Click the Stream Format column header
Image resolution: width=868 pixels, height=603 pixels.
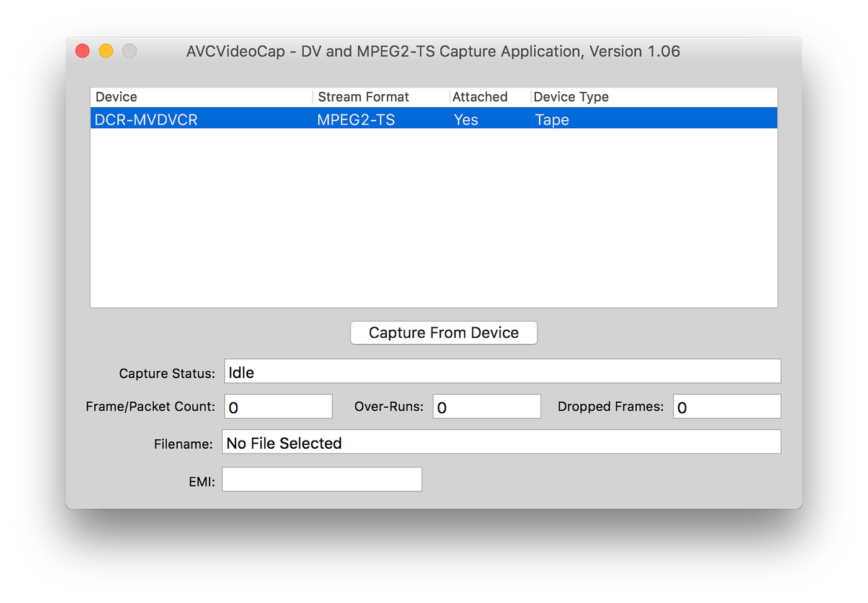(x=363, y=97)
